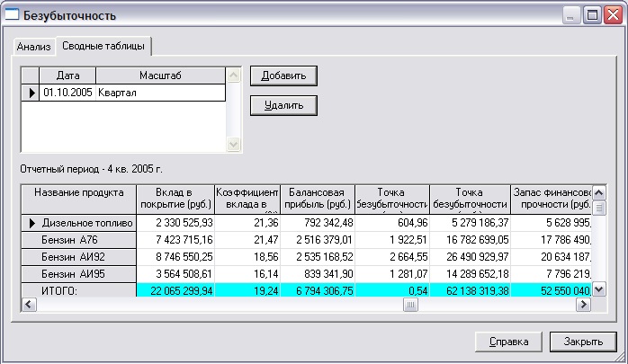The image size is (628, 364).
Task: Open help with the Справка button
Action: coord(508,342)
